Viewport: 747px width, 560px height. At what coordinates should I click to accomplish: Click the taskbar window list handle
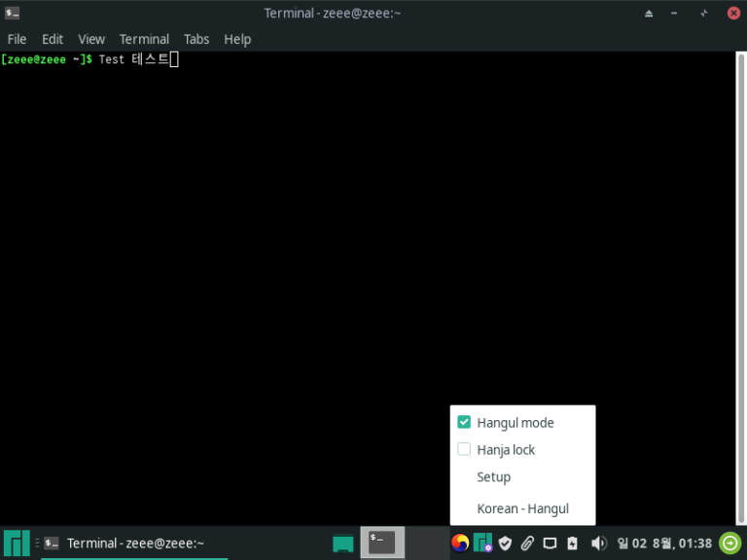coord(37,542)
